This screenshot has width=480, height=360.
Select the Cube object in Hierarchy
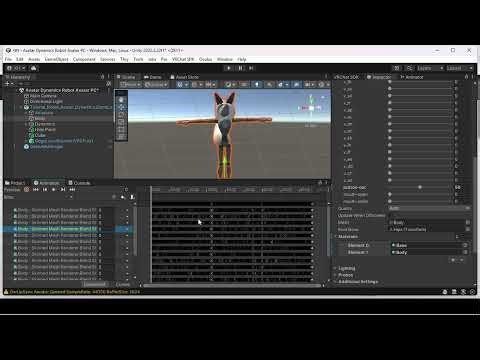[40, 135]
